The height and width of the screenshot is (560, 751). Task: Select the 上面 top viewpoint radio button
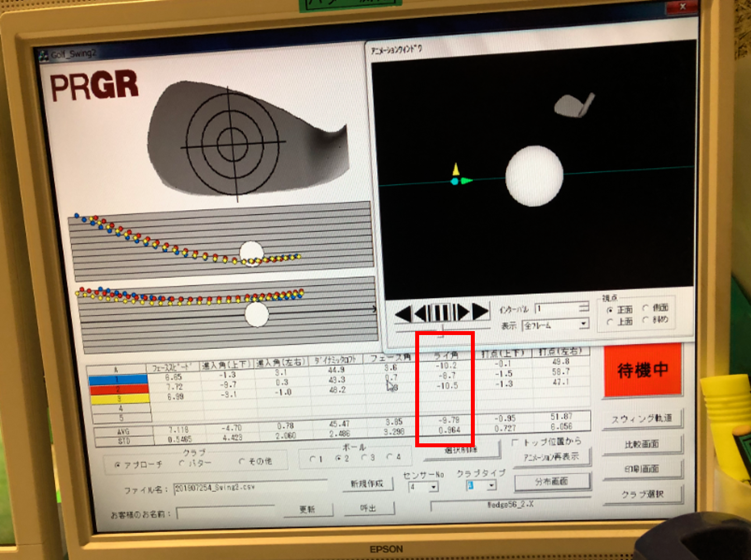610,322
